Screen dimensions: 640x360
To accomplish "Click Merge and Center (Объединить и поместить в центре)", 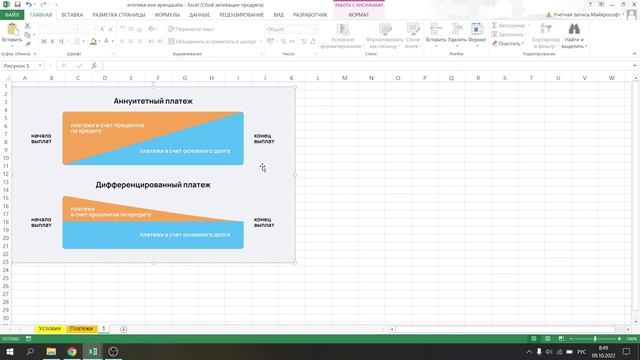I will (x=212, y=41).
